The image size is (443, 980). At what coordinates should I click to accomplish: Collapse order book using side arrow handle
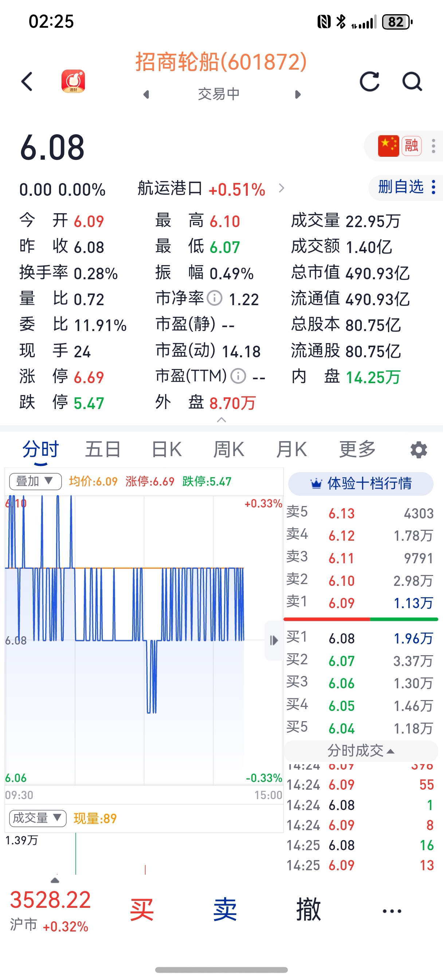tap(273, 640)
